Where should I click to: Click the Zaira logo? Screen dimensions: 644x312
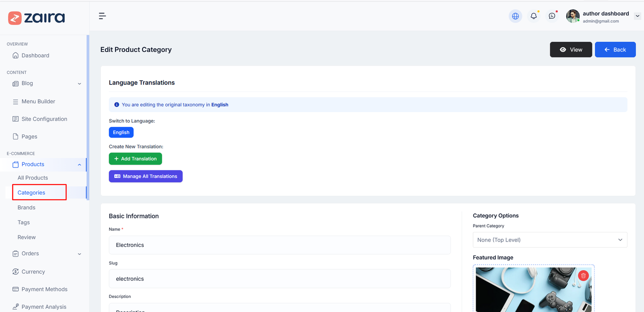tap(37, 18)
